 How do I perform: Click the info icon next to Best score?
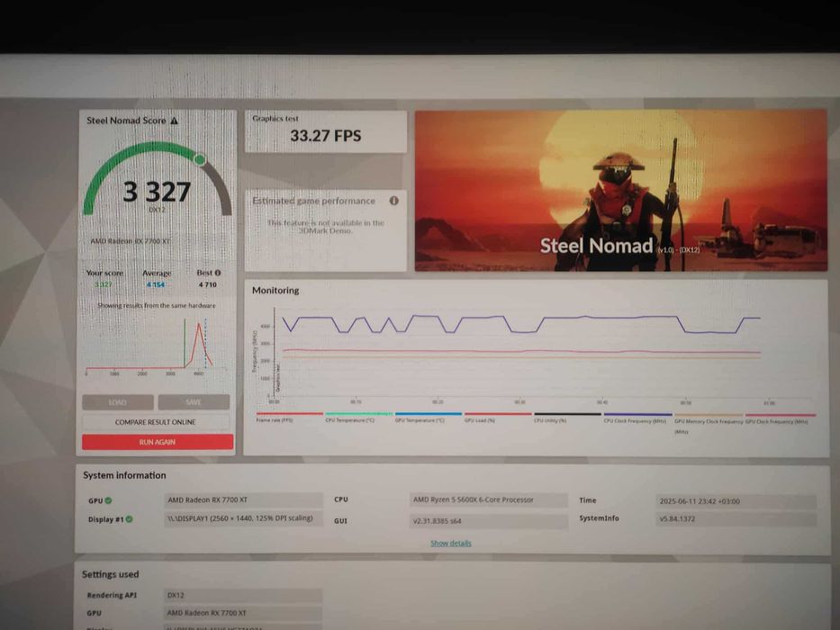[x=218, y=273]
